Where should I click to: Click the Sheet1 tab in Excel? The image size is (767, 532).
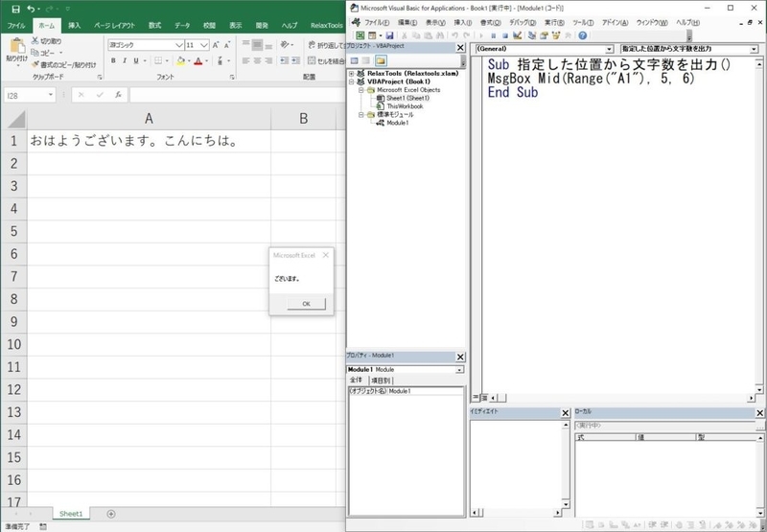[x=71, y=514]
